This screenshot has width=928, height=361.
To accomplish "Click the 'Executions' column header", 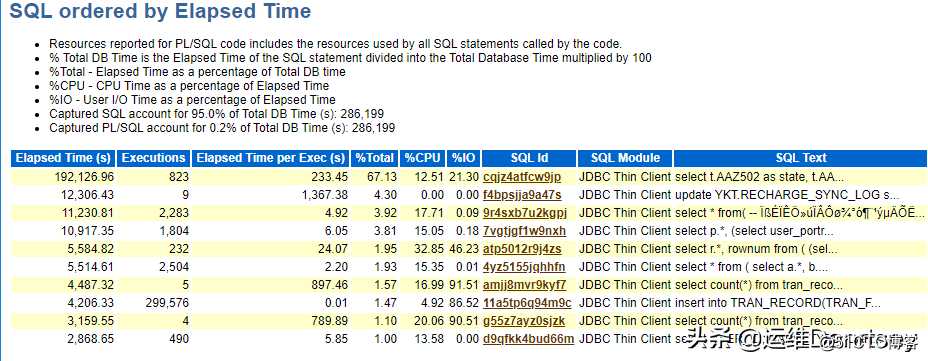I will coord(153,158).
